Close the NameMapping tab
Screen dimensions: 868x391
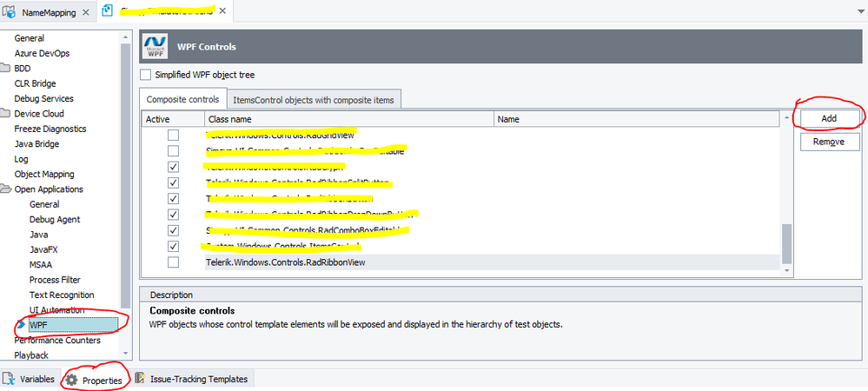pyautogui.click(x=83, y=11)
